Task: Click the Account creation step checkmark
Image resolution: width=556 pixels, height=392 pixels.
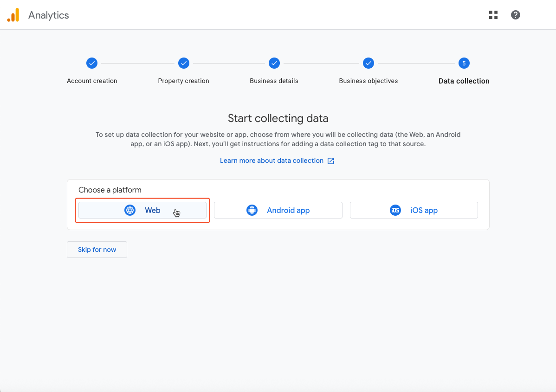Action: tap(92, 63)
